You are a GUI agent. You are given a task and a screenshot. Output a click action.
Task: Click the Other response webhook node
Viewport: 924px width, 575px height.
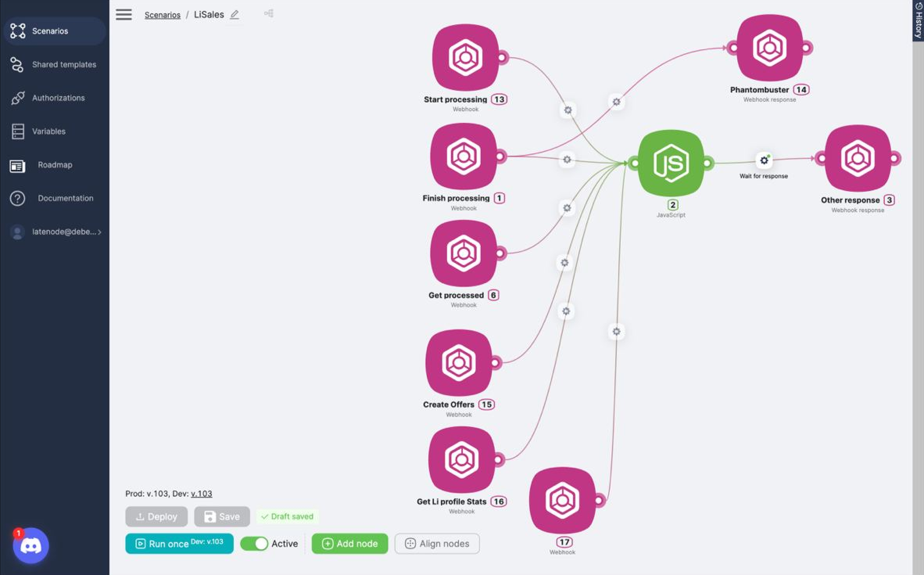pos(857,158)
